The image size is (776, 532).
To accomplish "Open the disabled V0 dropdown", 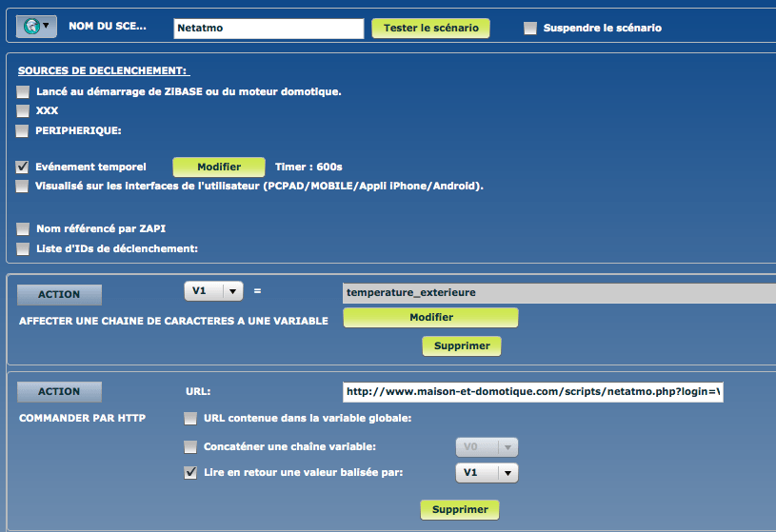I will point(487,447).
